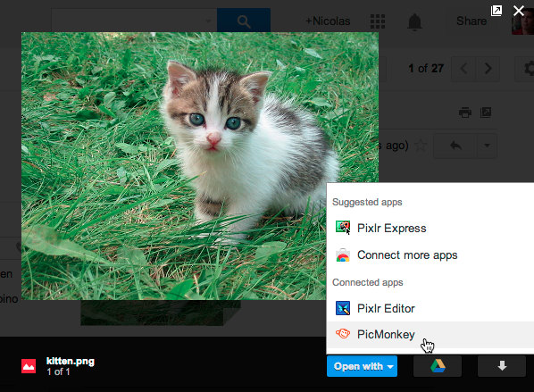Open image with Pixlr Editor

pyautogui.click(x=430, y=308)
